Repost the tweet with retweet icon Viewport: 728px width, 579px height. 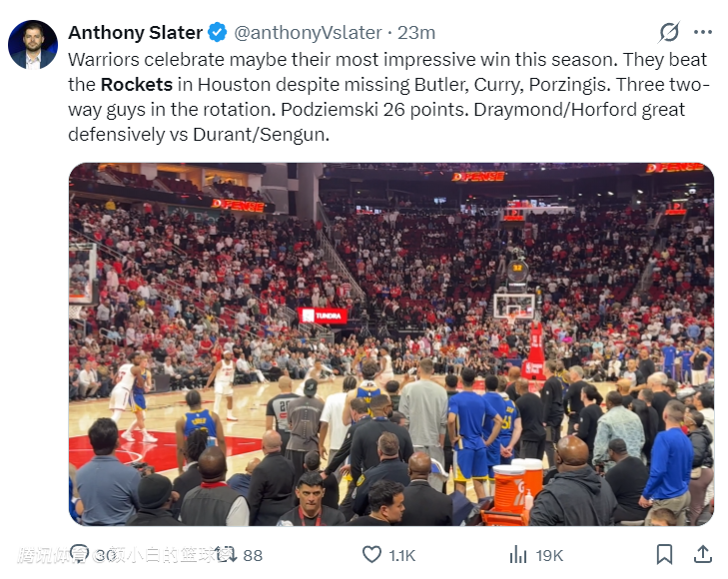[226, 554]
